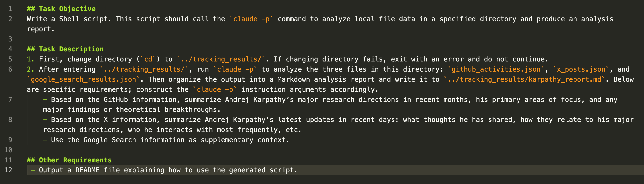Click the "Task Description" heading text

[71, 49]
